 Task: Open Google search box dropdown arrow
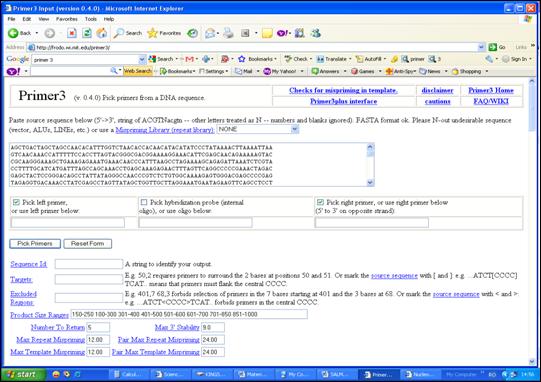142,59
